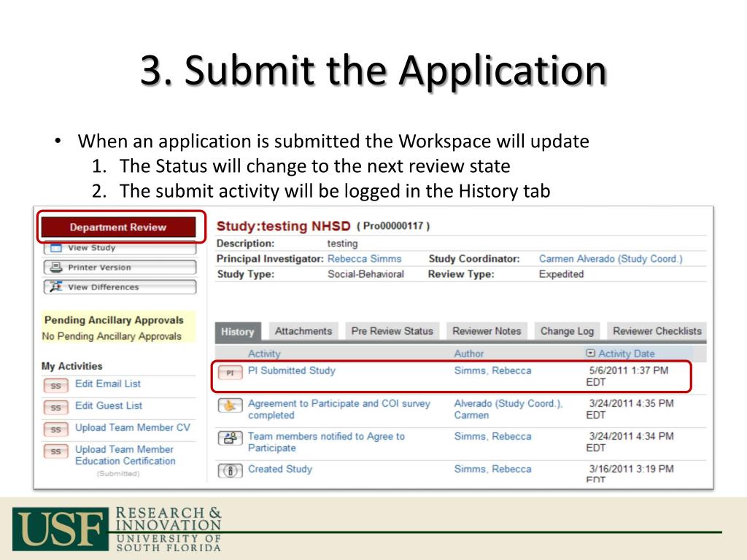The width and height of the screenshot is (747, 560).
Task: Click the Created Study icon
Action: (x=230, y=471)
